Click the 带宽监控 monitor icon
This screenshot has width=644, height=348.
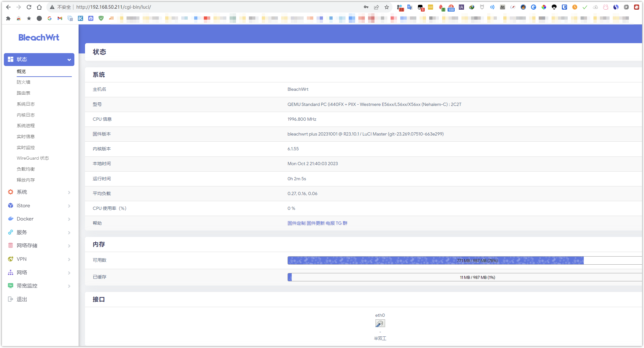(11, 286)
